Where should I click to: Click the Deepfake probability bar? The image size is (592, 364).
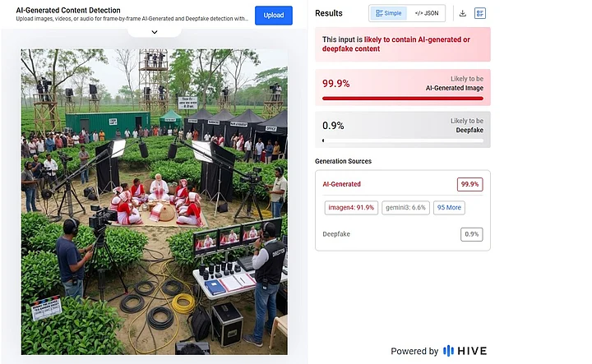[x=402, y=141]
